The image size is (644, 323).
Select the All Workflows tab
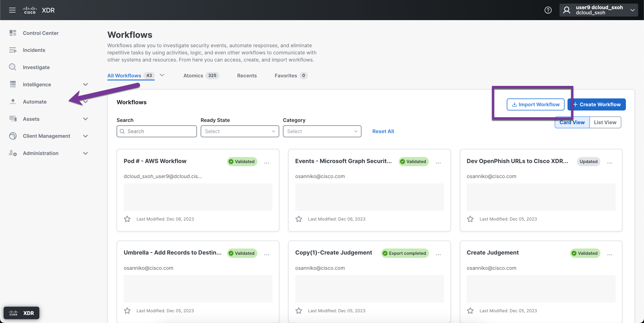pos(131,76)
